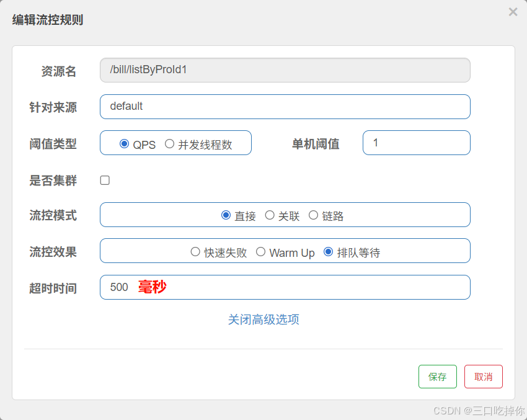The width and height of the screenshot is (527, 420).
Task: Click the 单机阈值 threshold input field
Action: pyautogui.click(x=416, y=143)
